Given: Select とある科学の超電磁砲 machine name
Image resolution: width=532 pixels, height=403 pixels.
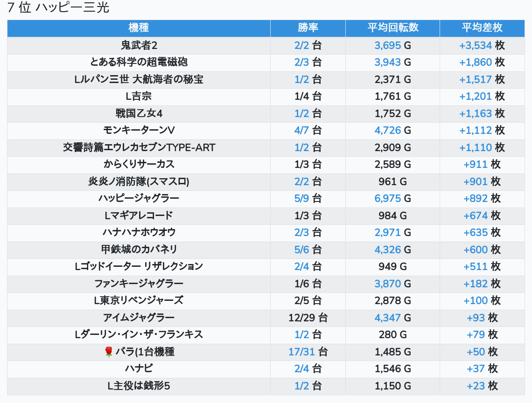Looking at the screenshot, I should [139, 62].
